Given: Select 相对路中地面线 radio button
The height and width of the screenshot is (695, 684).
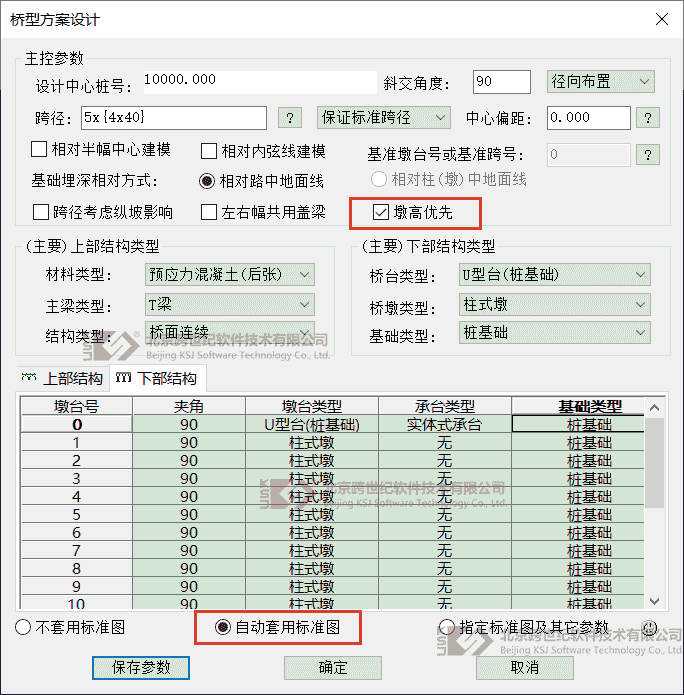Looking at the screenshot, I should [207, 181].
